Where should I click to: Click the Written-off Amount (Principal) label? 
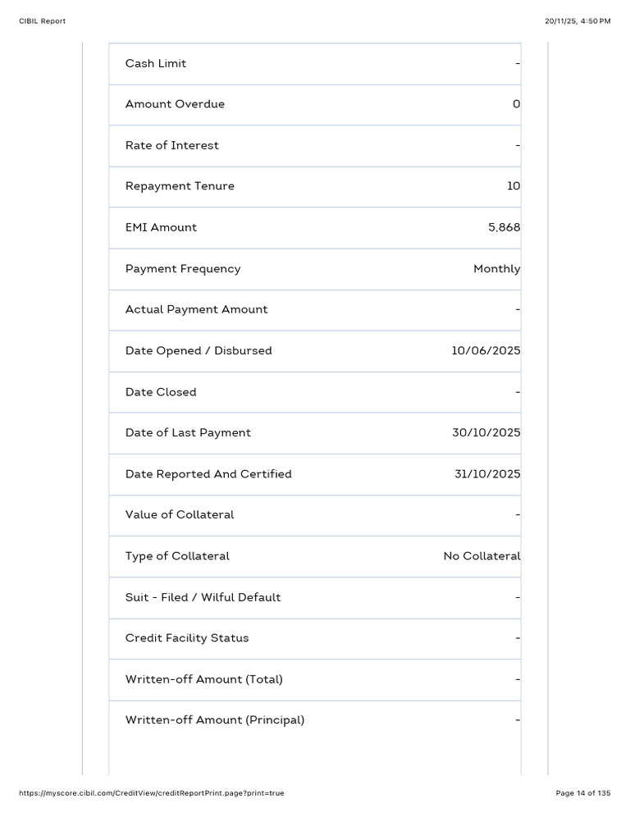coord(215,720)
